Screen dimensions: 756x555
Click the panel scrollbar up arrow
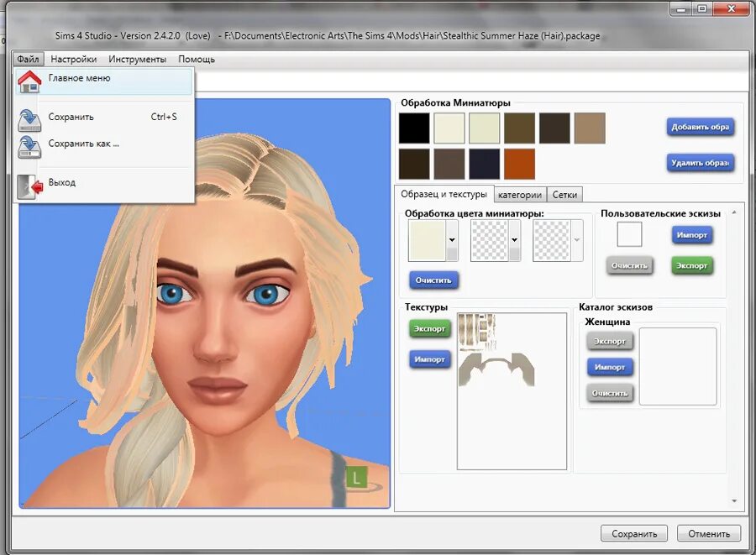tap(734, 212)
